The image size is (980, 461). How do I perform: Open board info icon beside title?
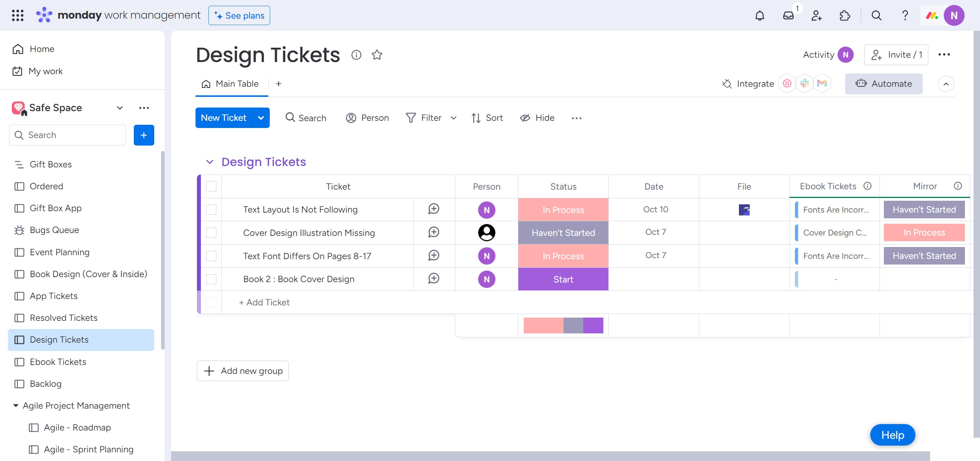[x=356, y=55]
